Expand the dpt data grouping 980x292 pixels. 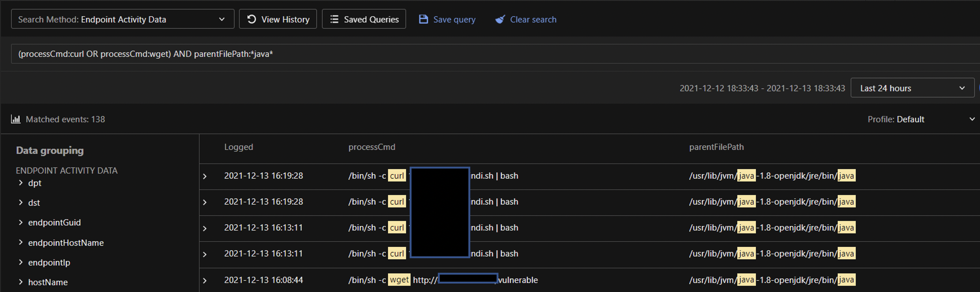coord(21,183)
